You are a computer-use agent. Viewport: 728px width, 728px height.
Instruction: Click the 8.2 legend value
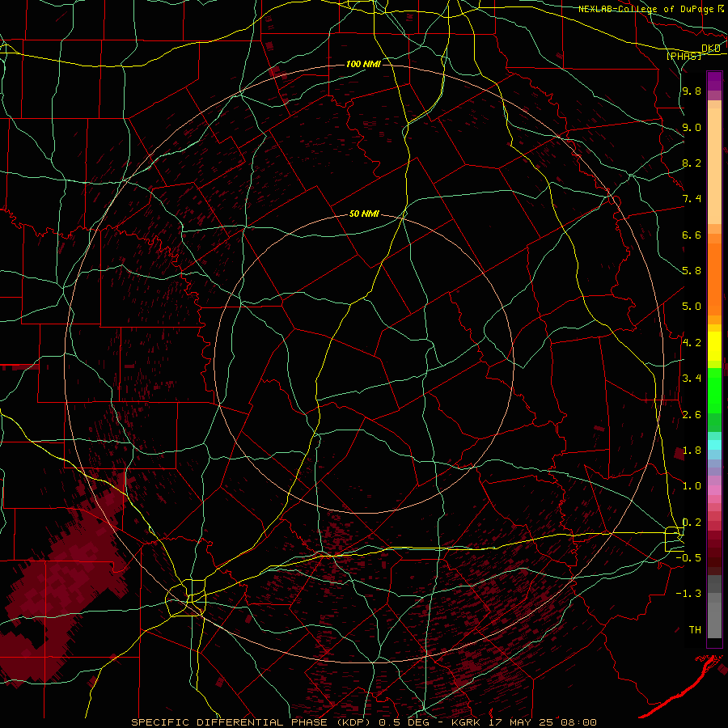(692, 163)
